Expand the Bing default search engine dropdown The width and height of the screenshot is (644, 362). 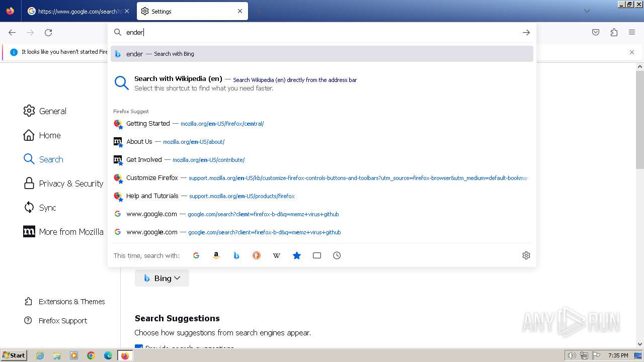point(162,278)
